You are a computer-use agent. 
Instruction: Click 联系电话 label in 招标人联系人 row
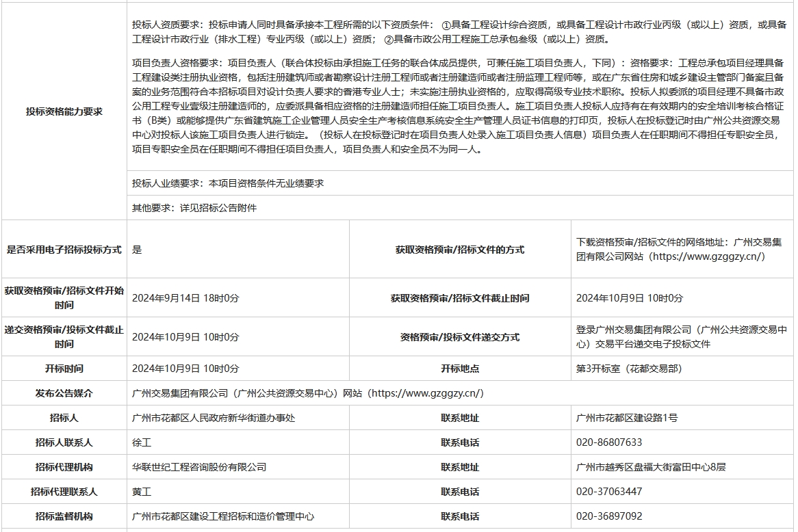point(460,442)
